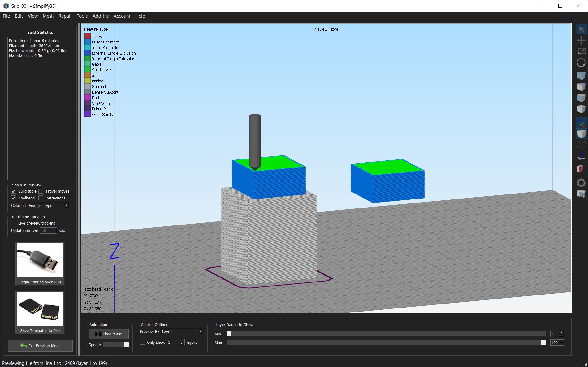The width and height of the screenshot is (588, 367).
Task: Open the Add-Ins menu
Action: pos(101,16)
